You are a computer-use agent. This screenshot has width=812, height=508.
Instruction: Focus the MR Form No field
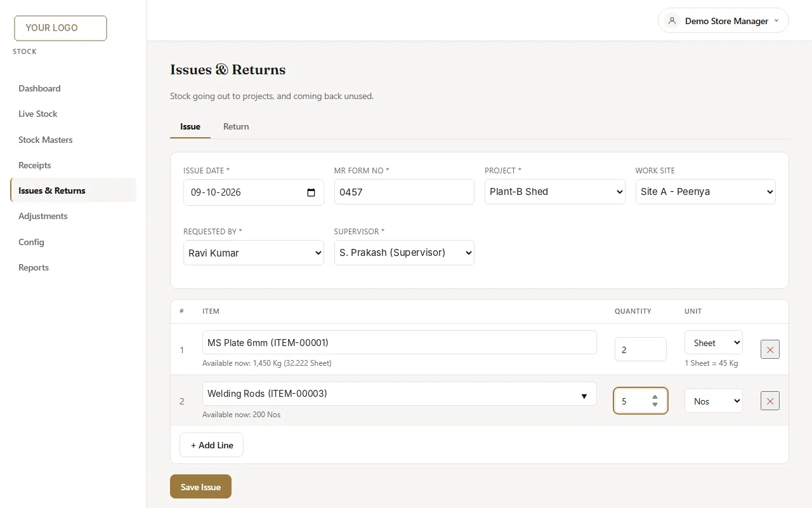(404, 192)
